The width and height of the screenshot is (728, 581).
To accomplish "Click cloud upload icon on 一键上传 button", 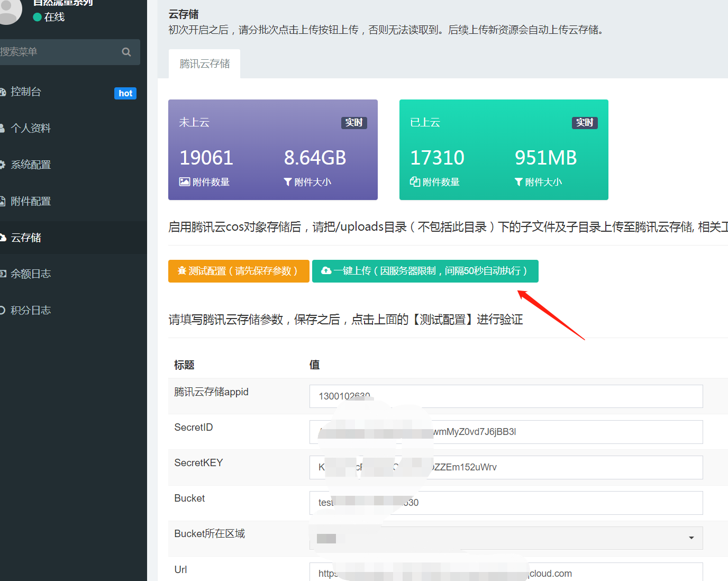I will (x=326, y=271).
